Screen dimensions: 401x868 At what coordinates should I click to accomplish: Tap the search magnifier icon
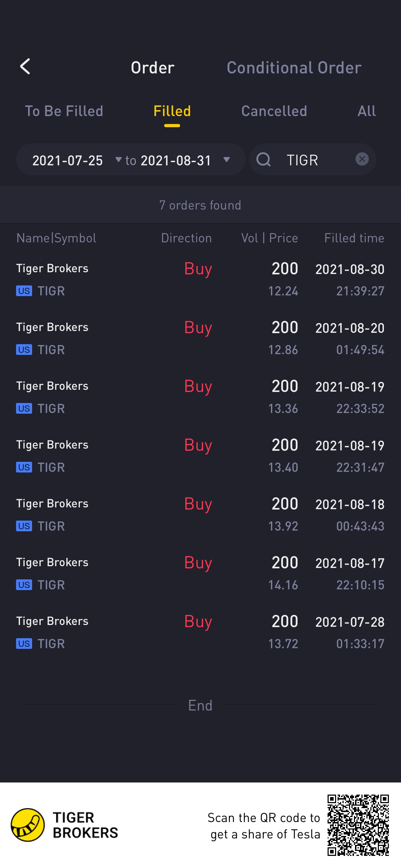click(x=264, y=159)
